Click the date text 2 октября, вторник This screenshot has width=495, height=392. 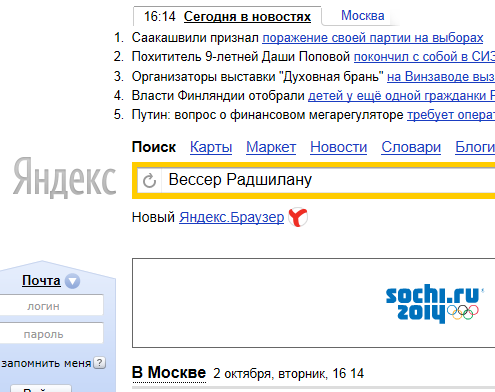270,373
